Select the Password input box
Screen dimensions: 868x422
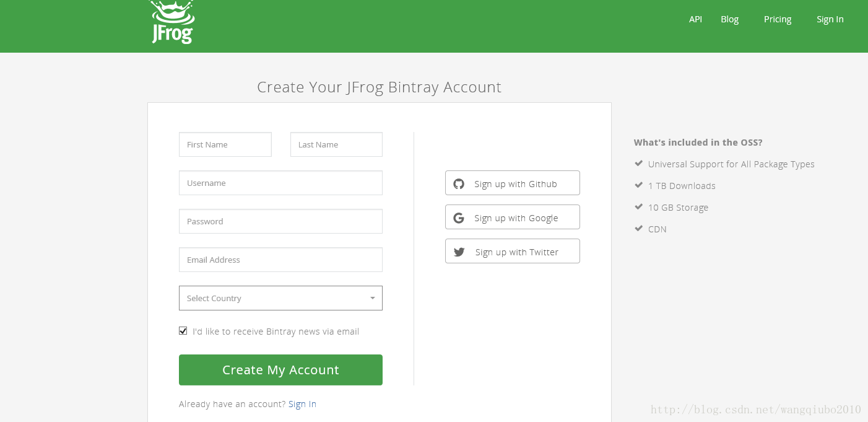pyautogui.click(x=280, y=221)
